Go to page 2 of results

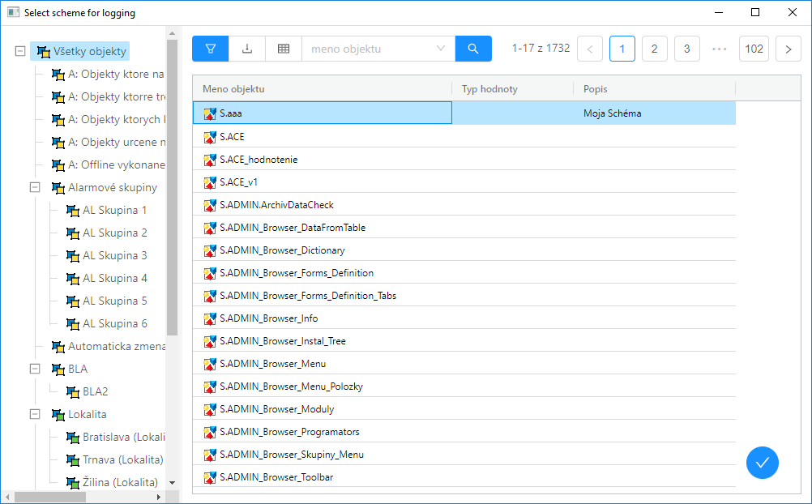pyautogui.click(x=654, y=49)
